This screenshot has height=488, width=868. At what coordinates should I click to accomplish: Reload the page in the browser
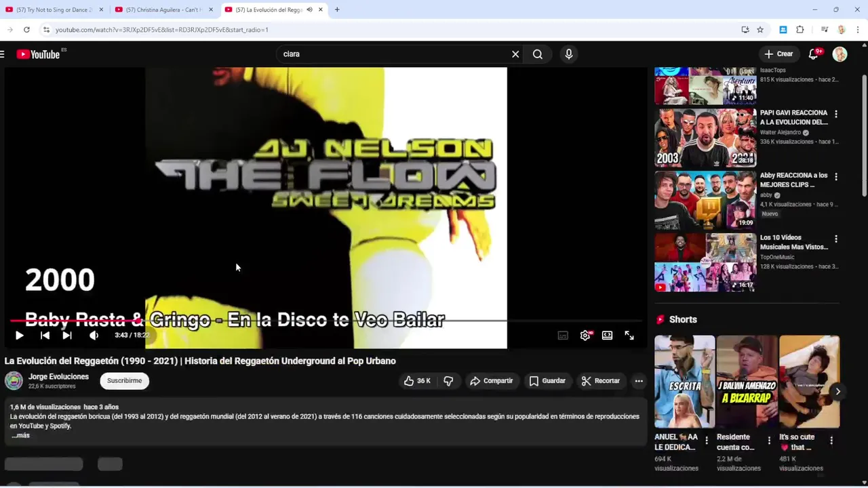[26, 30]
